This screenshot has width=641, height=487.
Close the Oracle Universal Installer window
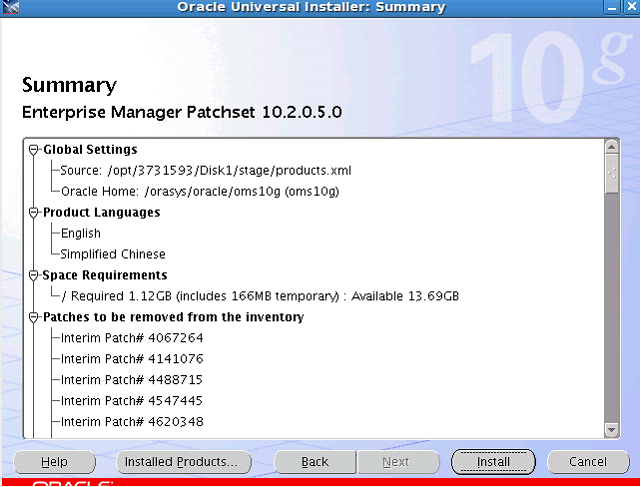[x=632, y=7]
